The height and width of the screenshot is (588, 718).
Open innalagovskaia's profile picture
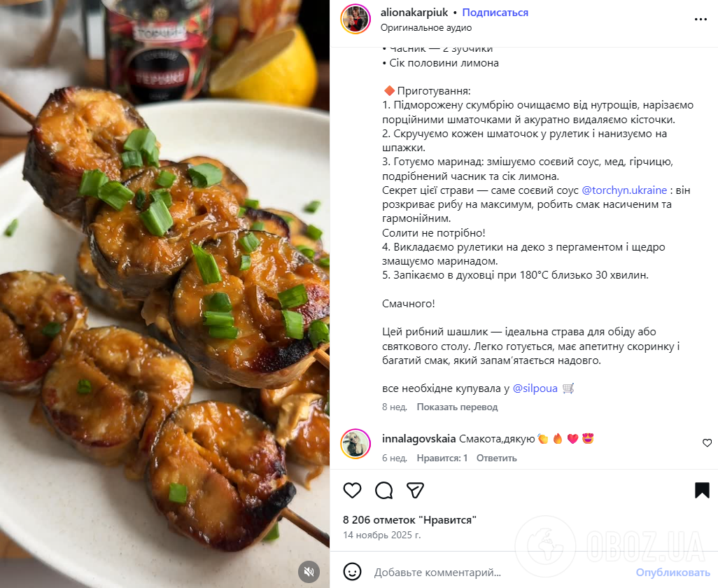click(356, 444)
